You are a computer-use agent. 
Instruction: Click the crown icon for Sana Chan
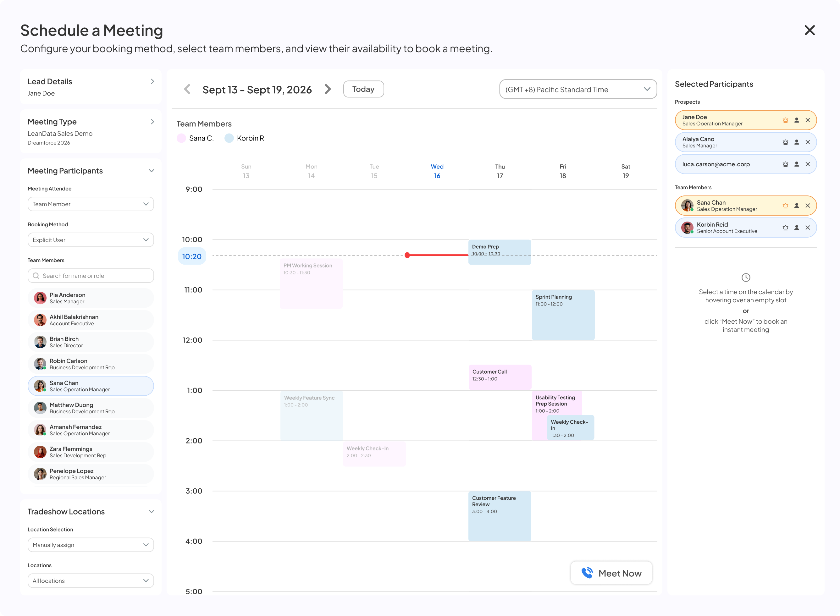point(786,206)
